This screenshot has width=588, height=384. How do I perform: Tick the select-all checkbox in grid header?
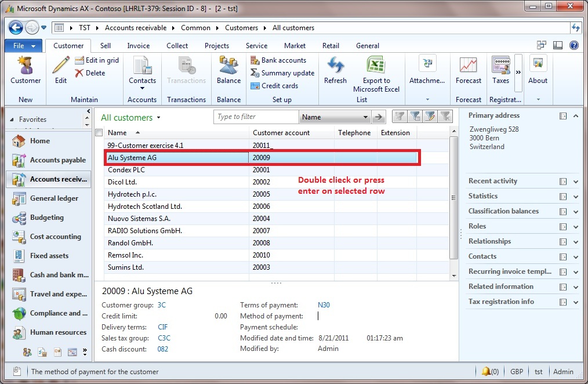99,132
